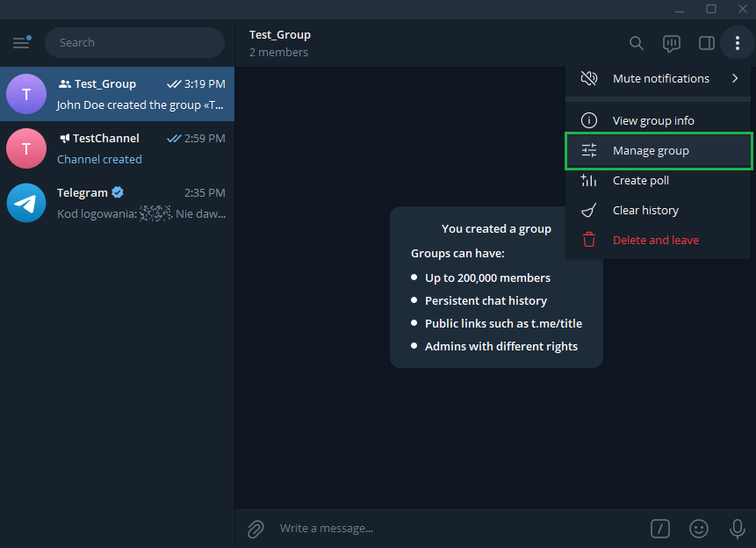Screen dimensions: 756x548
Task: Click TestChannel pink avatar
Action: click(x=26, y=148)
